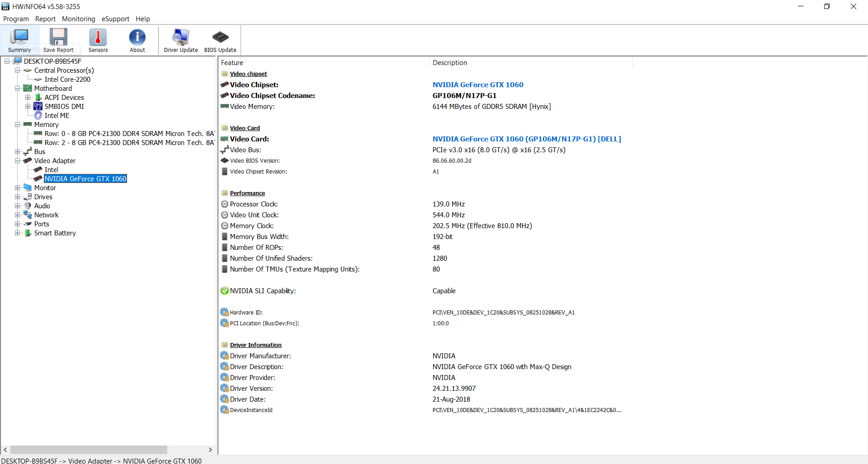
Task: Click the Hardware ID gear icon
Action: pyautogui.click(x=225, y=312)
